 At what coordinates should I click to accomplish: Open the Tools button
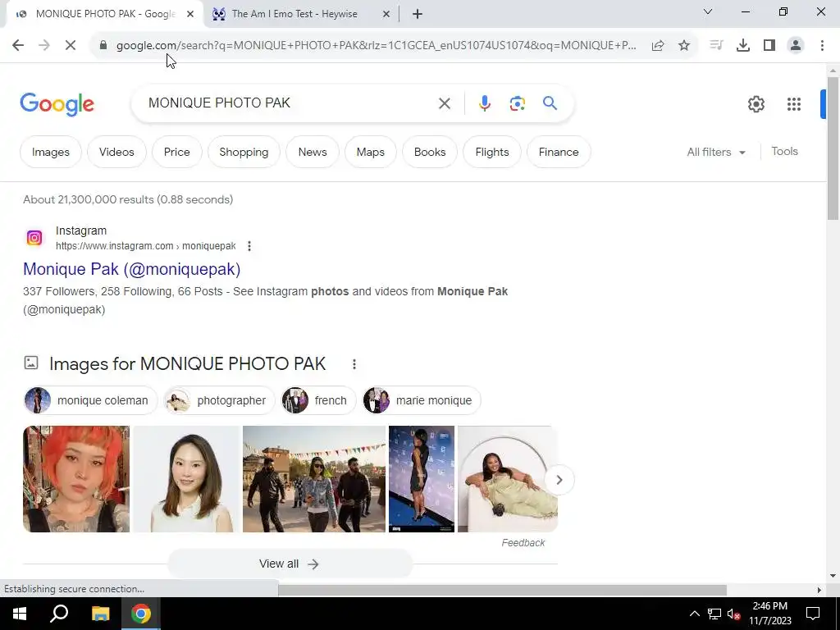coord(784,152)
